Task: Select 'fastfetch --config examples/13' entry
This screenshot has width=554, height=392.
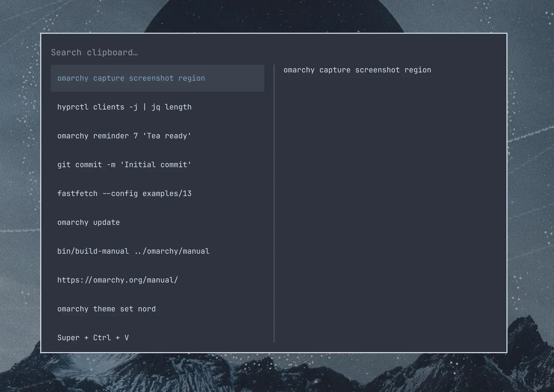Action: tap(158, 194)
